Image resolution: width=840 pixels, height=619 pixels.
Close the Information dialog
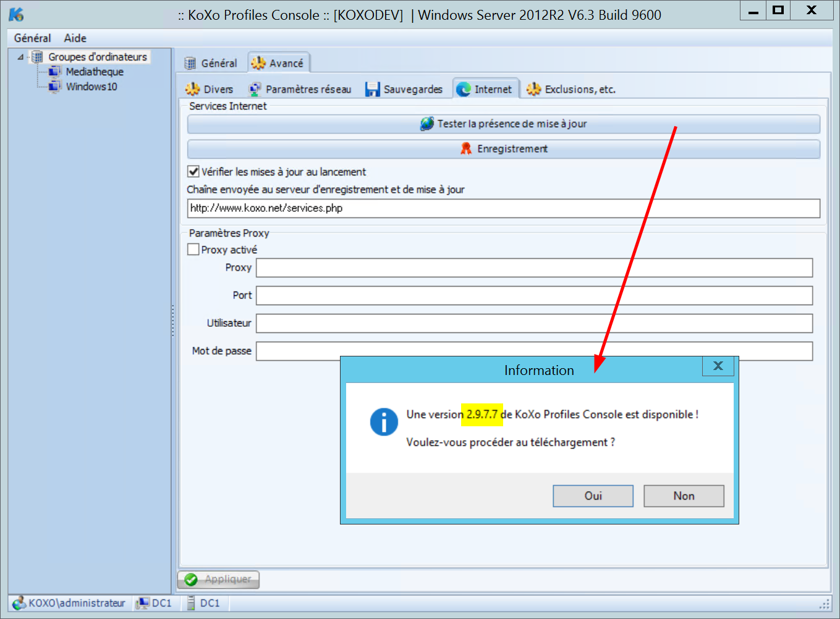718,366
